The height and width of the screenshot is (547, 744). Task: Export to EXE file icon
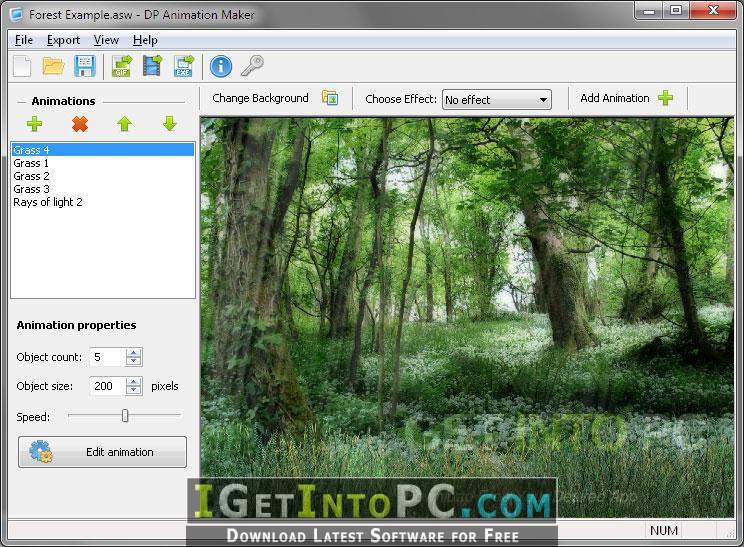click(x=184, y=66)
